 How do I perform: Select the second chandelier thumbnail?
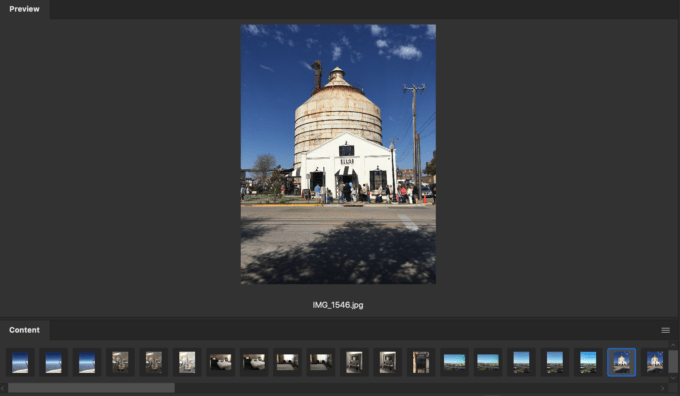[154, 362]
